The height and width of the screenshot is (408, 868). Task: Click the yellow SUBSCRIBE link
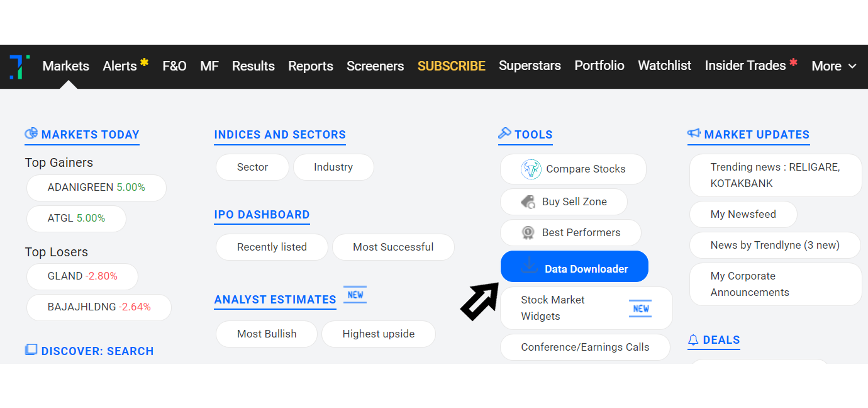(452, 66)
